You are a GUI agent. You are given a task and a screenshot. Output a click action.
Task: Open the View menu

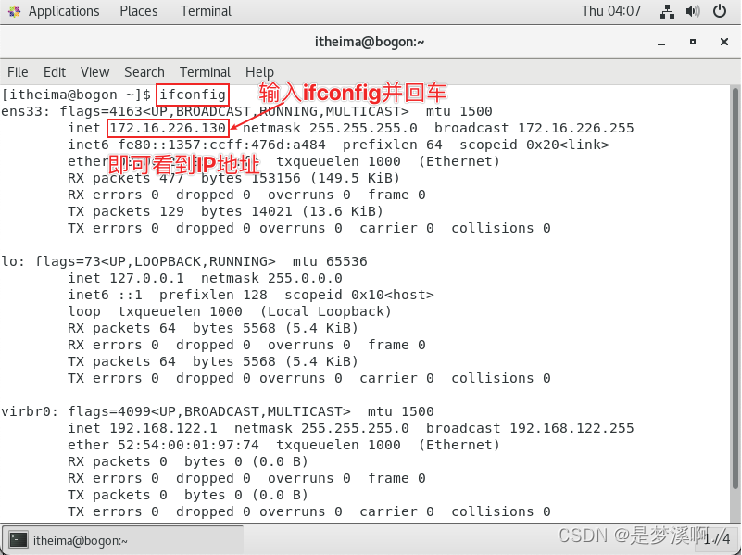(x=95, y=72)
